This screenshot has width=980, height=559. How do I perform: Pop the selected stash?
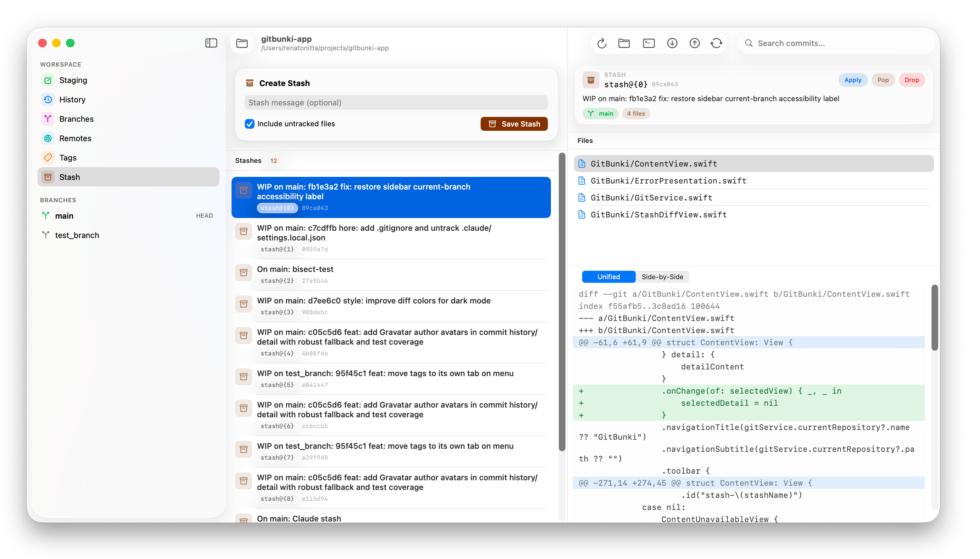pyautogui.click(x=883, y=80)
